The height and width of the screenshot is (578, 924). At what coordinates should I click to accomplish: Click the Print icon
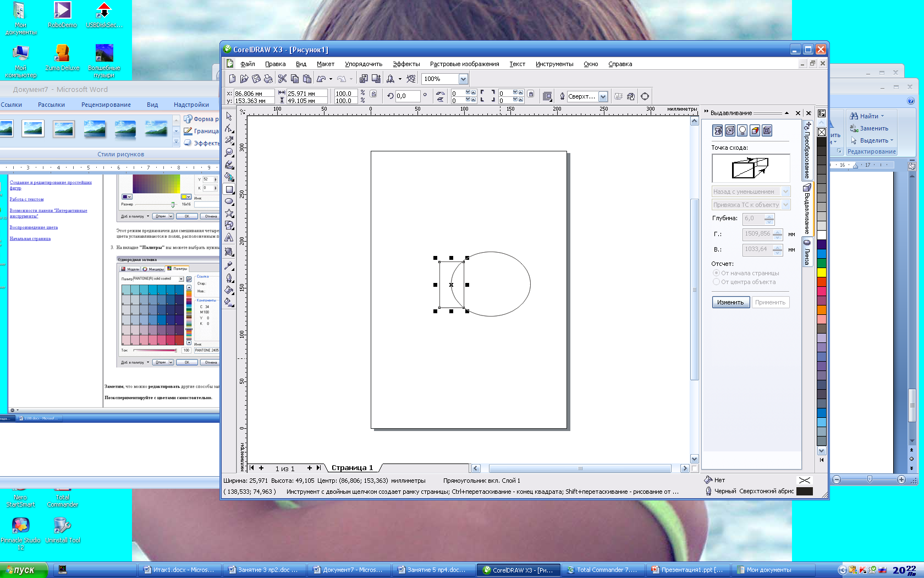click(x=268, y=79)
